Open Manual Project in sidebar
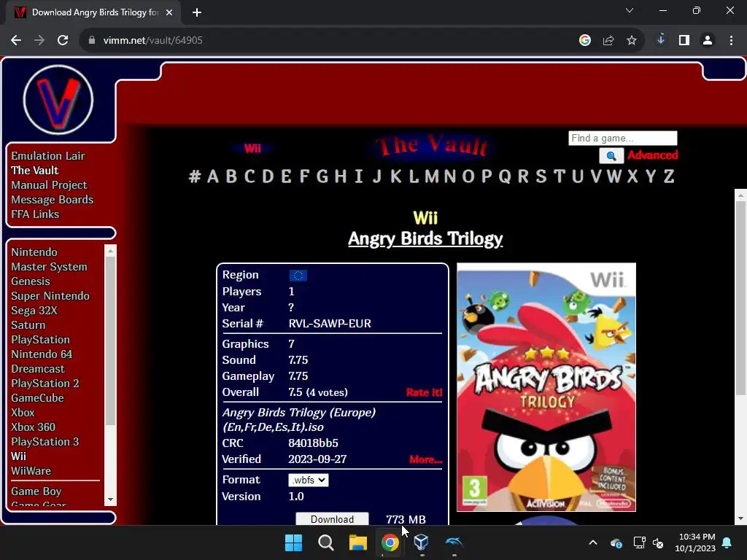 tap(49, 185)
